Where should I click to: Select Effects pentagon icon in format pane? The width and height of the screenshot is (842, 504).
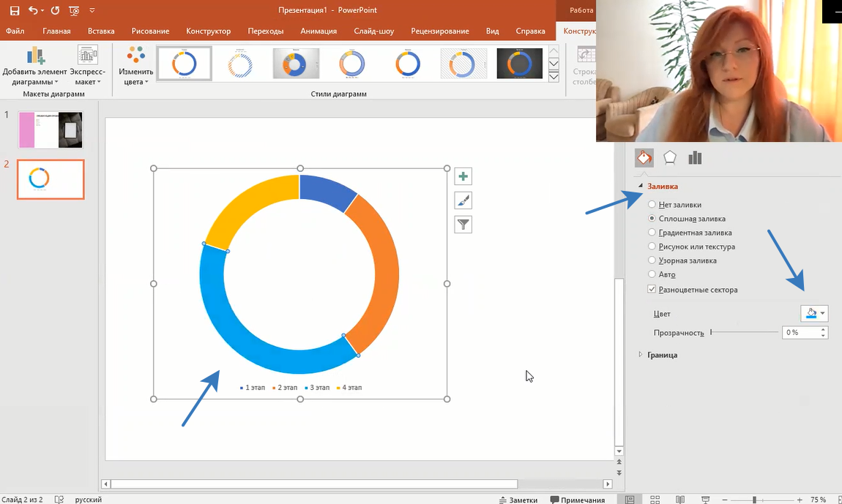[x=669, y=158]
